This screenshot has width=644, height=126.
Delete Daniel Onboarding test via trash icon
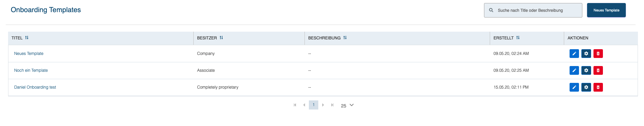[598, 87]
